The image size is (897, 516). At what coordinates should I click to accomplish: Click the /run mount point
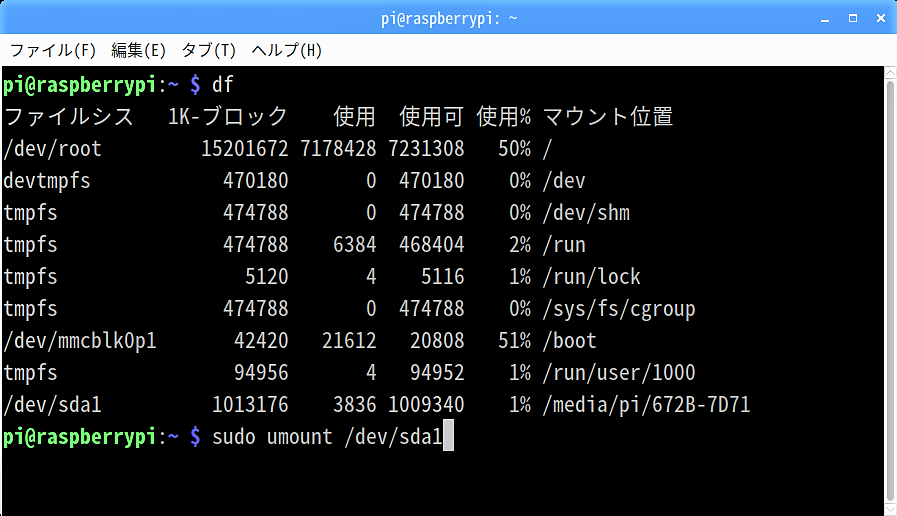point(564,245)
